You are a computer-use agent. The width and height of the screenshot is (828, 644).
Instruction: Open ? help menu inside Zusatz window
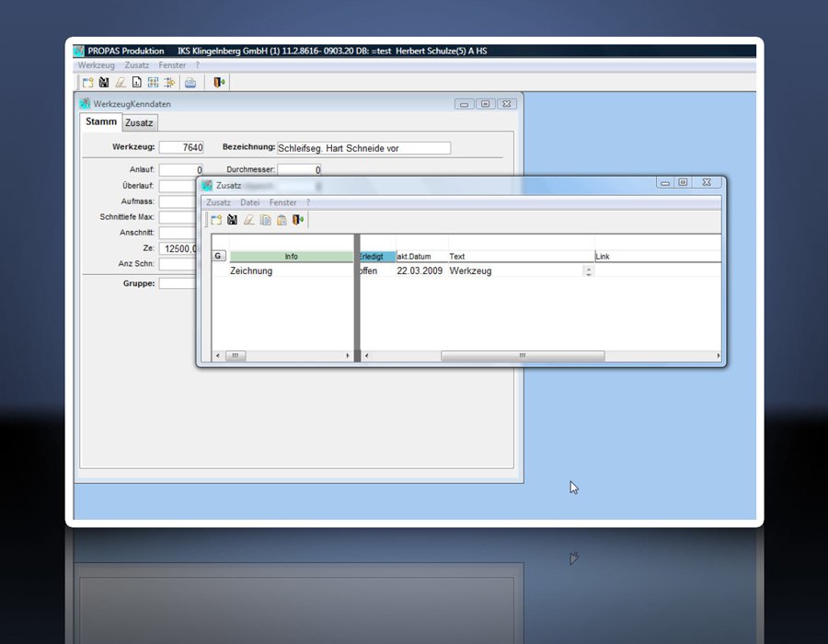(308, 202)
